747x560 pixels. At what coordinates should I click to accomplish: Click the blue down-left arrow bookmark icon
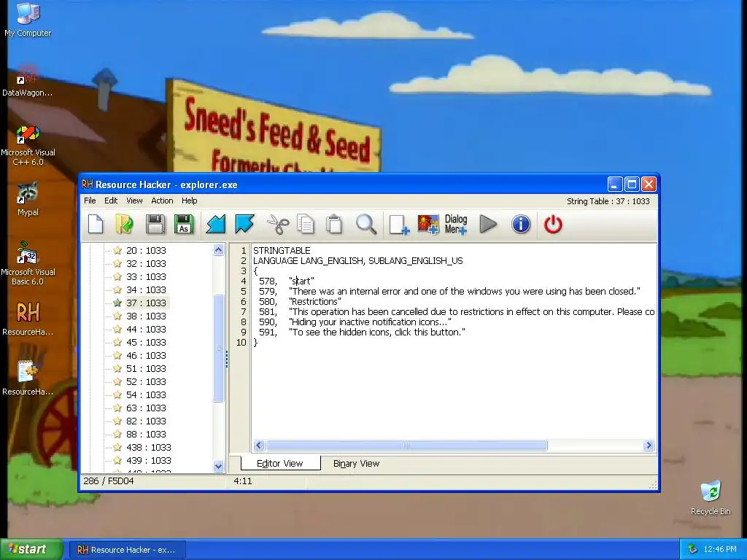pos(216,225)
